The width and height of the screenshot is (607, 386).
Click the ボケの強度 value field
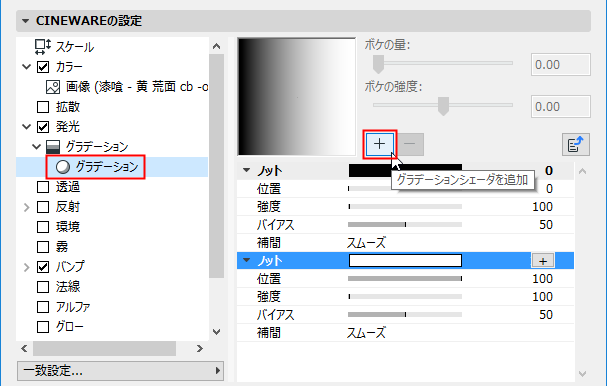tap(561, 106)
